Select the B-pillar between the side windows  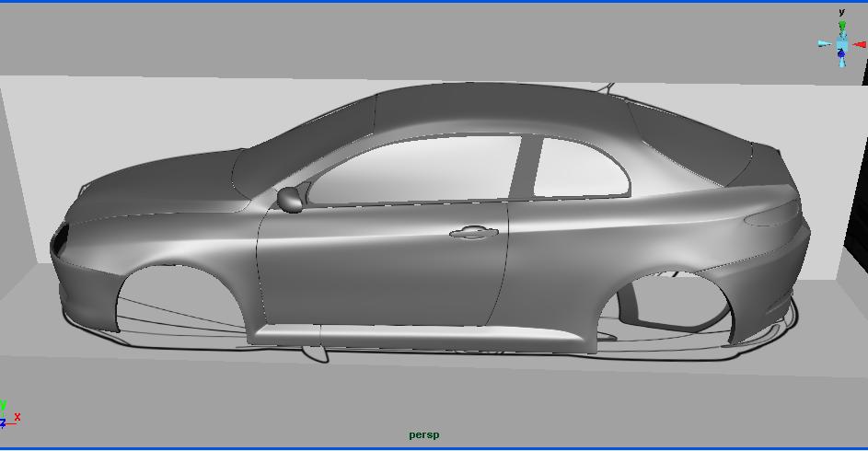pyautogui.click(x=526, y=168)
